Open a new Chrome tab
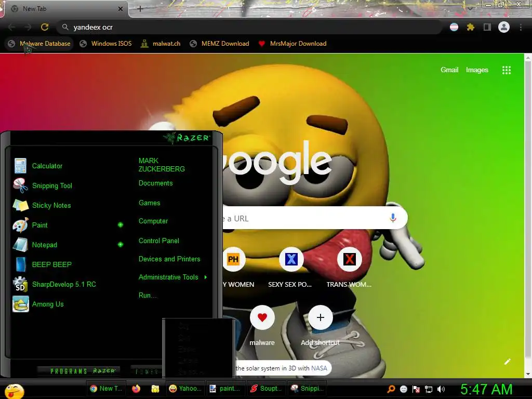The image size is (532, 399). [x=140, y=9]
